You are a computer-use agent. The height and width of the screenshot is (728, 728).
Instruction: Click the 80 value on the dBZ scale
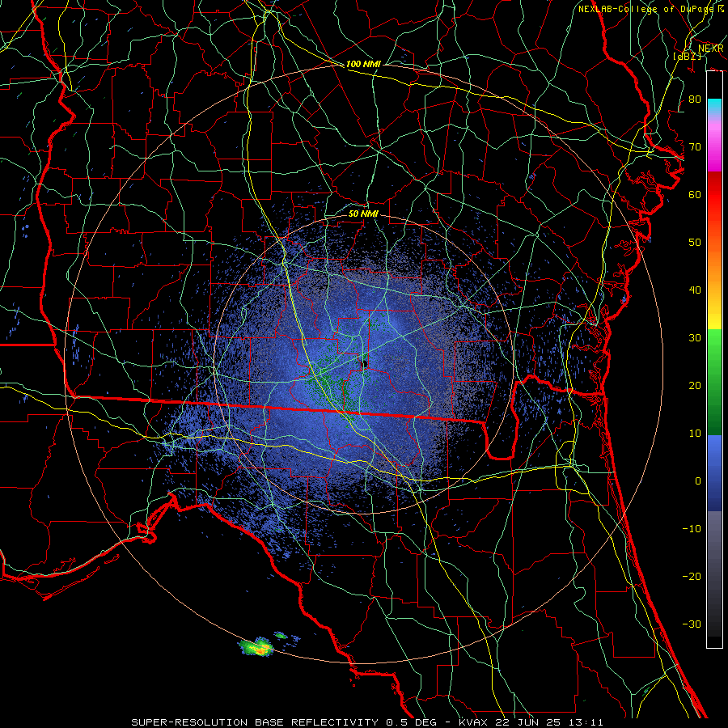point(695,99)
